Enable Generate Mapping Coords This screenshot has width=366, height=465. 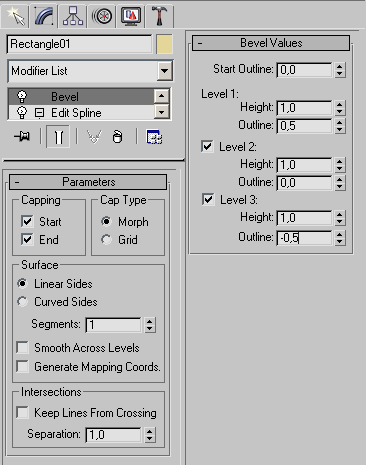click(x=23, y=367)
